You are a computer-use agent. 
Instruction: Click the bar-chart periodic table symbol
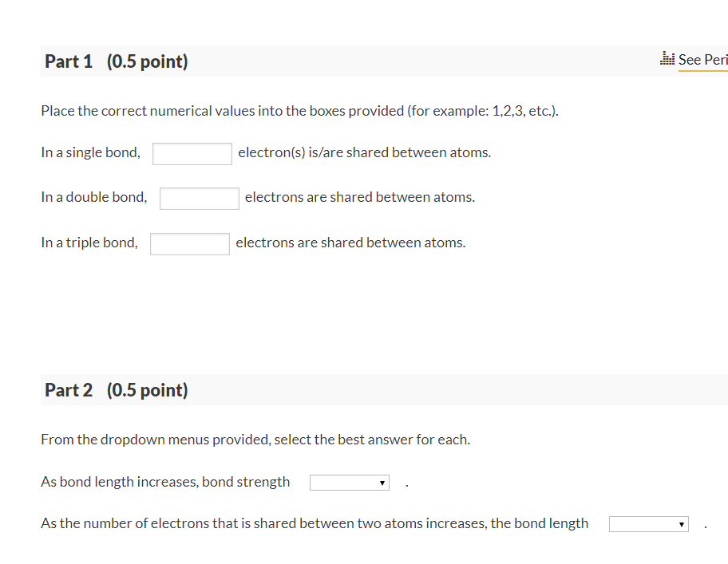pos(669,58)
